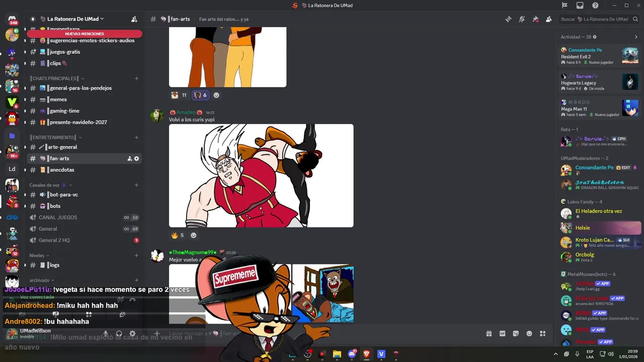The height and width of the screenshot is (362, 644).
Task: Collapse the Canales de voz category
Action: [50, 185]
